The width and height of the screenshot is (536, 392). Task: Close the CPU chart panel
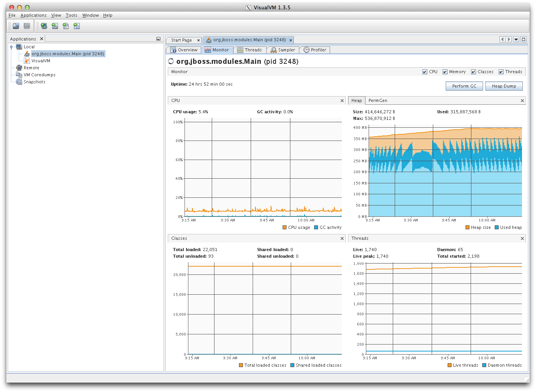click(x=342, y=101)
